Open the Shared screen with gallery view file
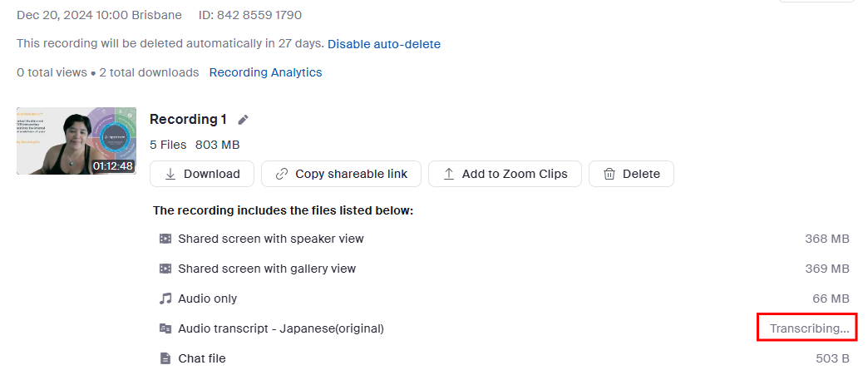This screenshot has width=868, height=375. 267,269
